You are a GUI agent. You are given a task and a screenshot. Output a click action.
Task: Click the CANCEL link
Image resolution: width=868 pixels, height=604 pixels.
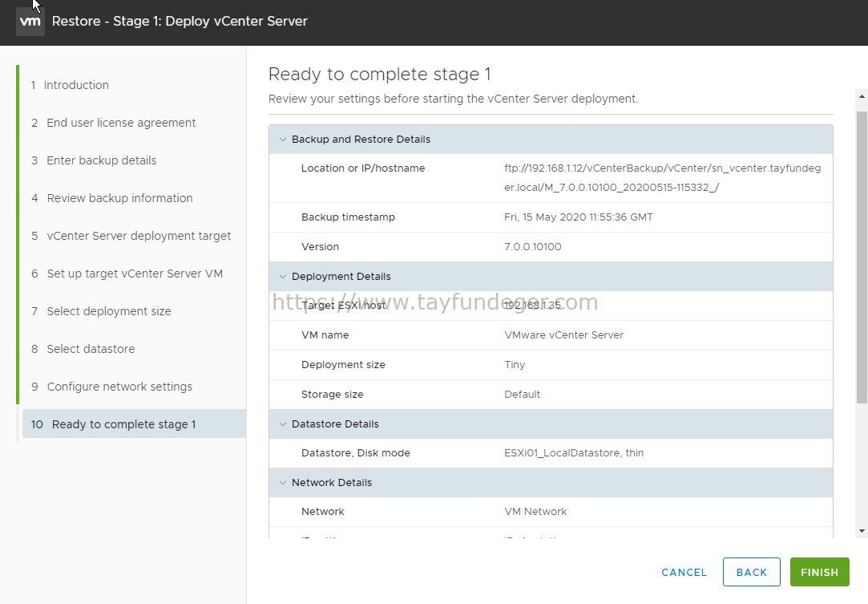[x=684, y=573]
